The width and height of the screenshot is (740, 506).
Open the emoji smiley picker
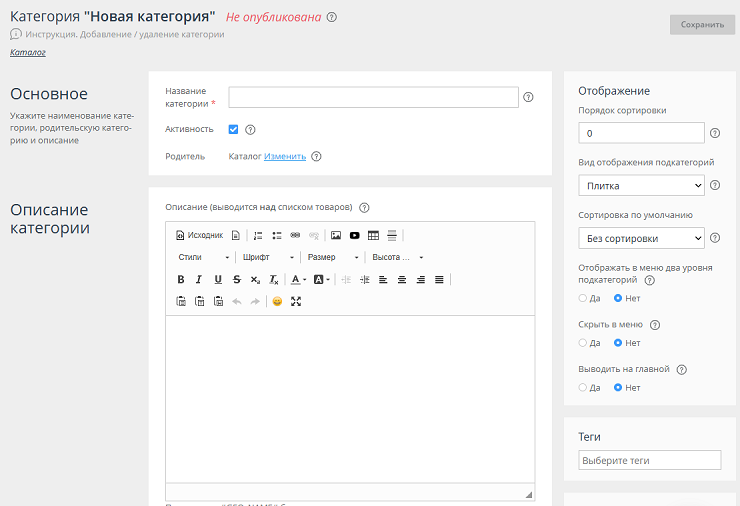click(x=277, y=301)
